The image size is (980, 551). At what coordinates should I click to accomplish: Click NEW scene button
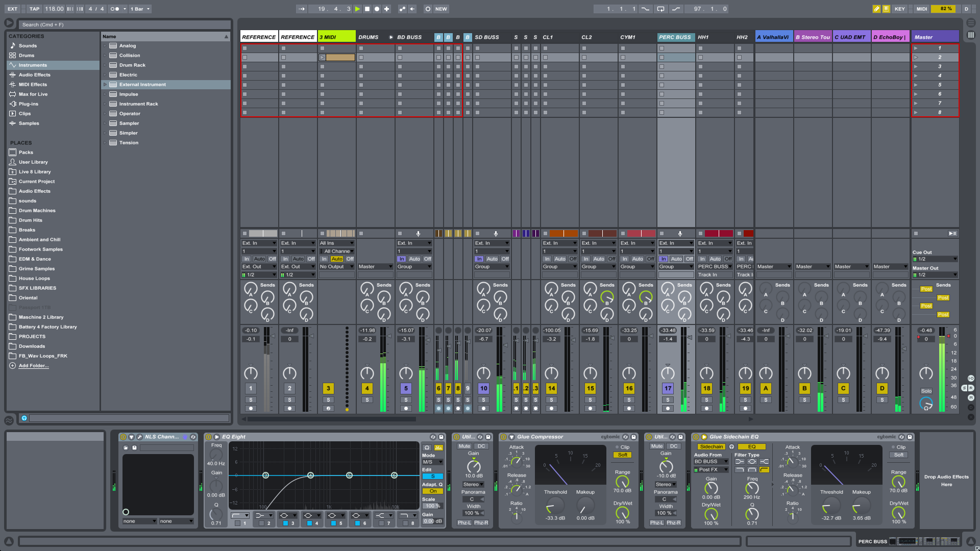pos(441,9)
